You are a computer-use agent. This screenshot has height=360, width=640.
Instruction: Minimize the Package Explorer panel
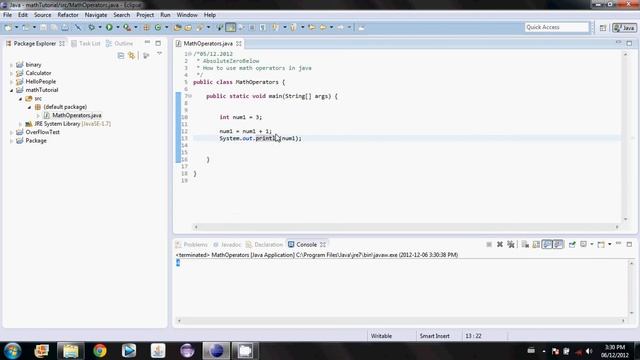pyautogui.click(x=147, y=42)
